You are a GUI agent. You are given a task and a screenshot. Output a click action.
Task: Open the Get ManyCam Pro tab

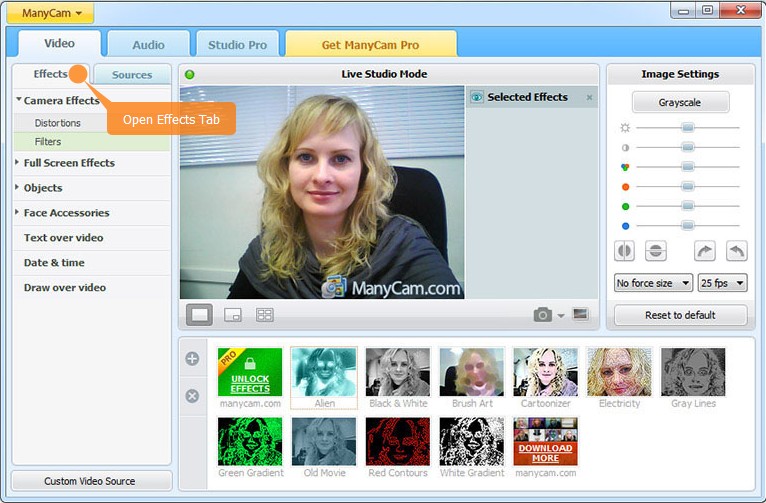(x=371, y=45)
